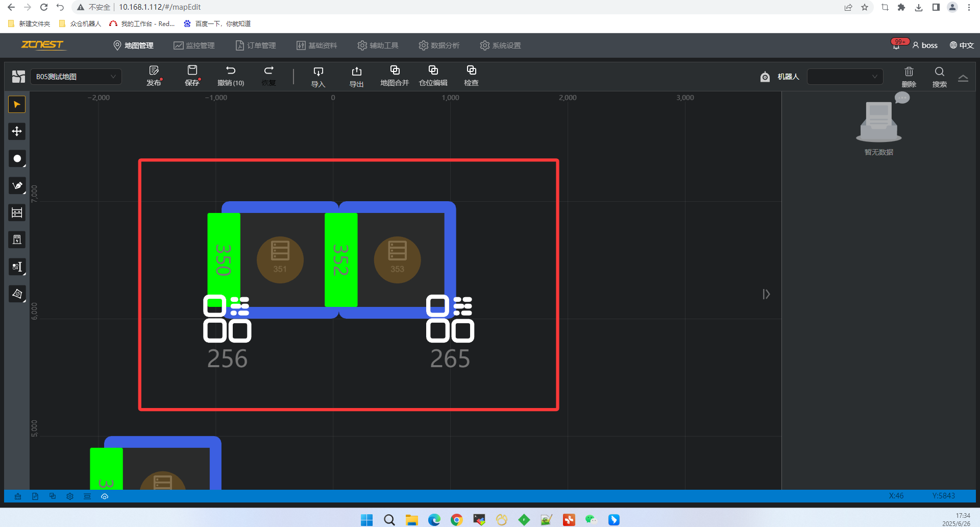Select green bin 352 on map
The width and height of the screenshot is (980, 527).
341,260
